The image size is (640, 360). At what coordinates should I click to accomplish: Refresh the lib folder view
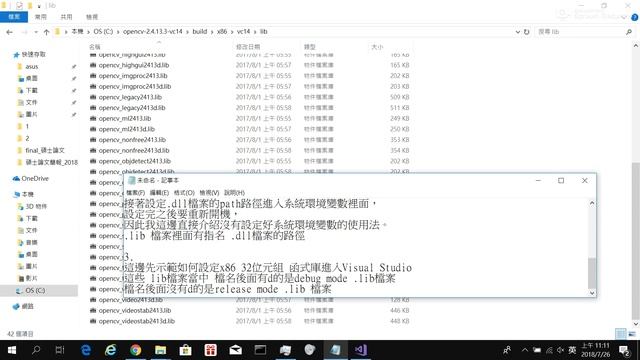click(527, 32)
